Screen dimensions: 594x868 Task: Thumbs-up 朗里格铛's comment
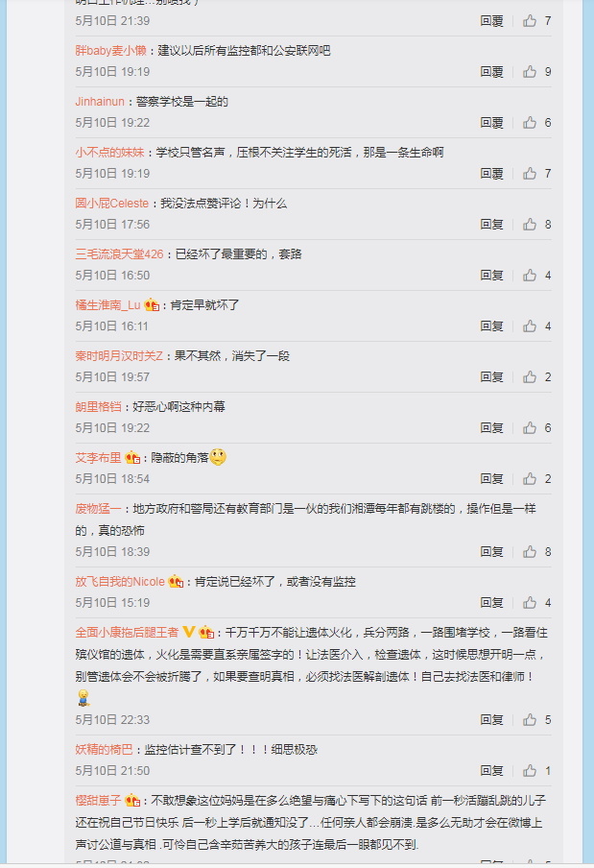pyautogui.click(x=530, y=428)
